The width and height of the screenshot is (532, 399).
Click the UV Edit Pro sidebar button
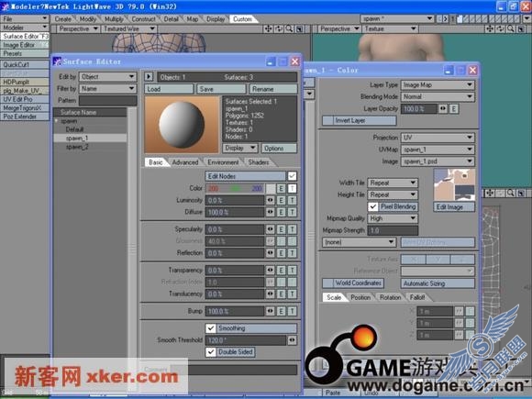25,99
